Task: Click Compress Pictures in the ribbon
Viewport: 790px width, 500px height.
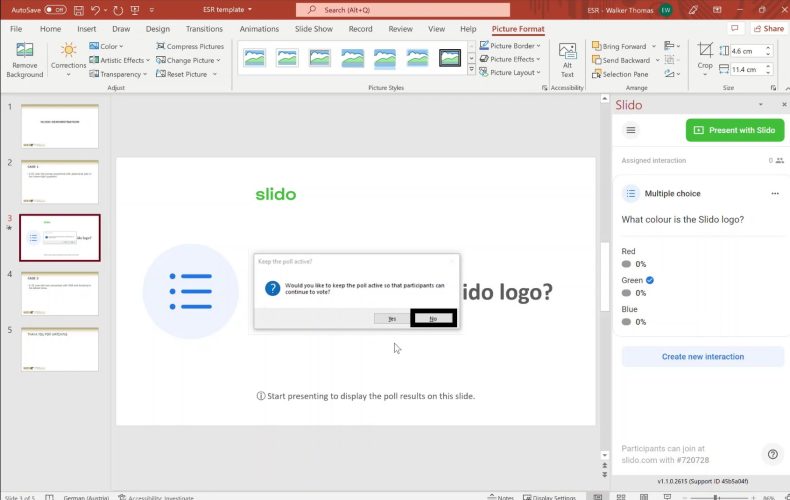Action: (x=190, y=46)
